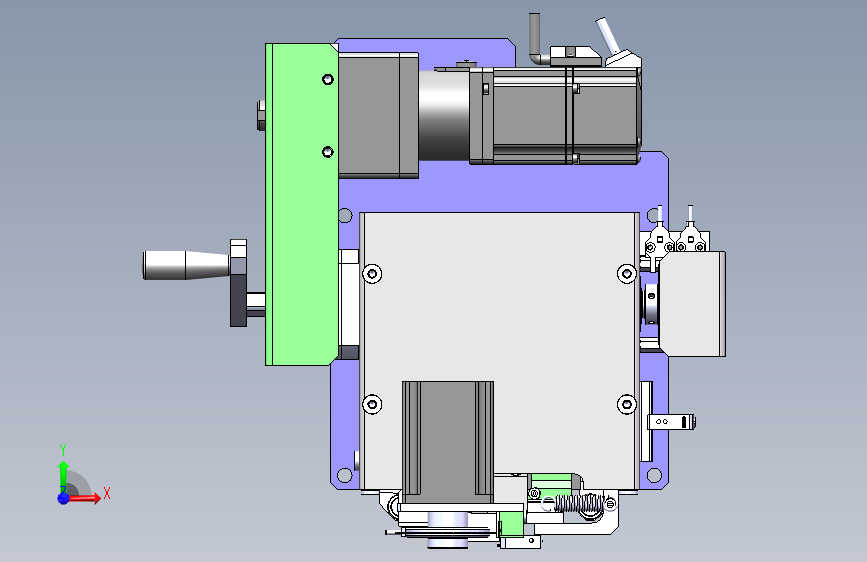This screenshot has width=867, height=562.
Task: Select the dark crank arm beside the grip
Action: coord(238,283)
